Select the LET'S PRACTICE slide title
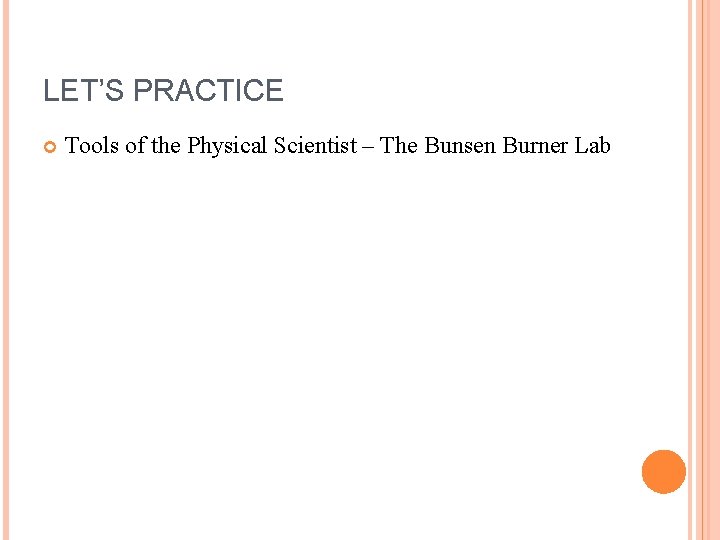720x540 pixels. click(x=163, y=90)
